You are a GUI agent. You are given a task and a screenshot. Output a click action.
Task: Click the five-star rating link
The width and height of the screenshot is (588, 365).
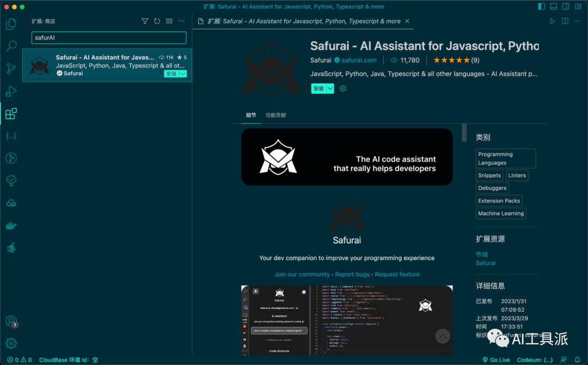pyautogui.click(x=456, y=60)
